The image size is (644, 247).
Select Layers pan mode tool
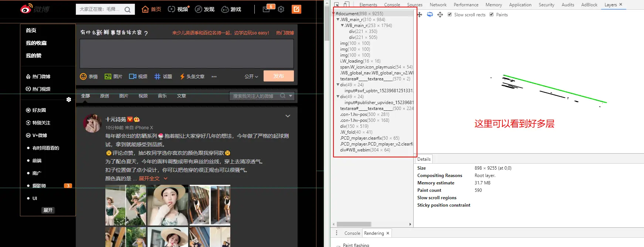(420, 14)
